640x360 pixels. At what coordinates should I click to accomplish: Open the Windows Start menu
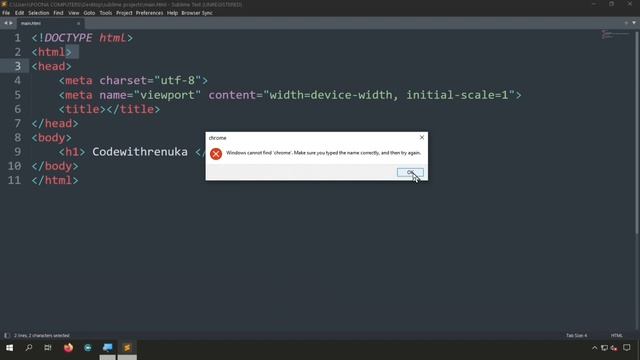[x=9, y=348]
